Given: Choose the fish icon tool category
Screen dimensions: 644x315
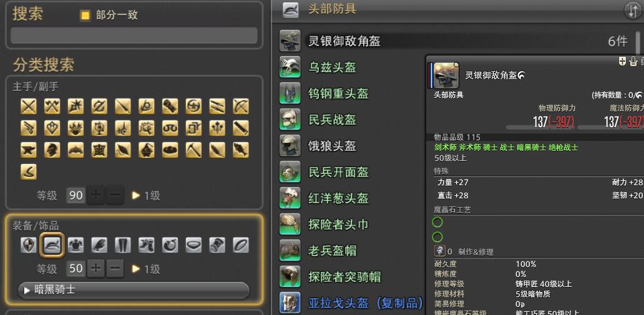Looking at the screenshot, I should tap(240, 150).
